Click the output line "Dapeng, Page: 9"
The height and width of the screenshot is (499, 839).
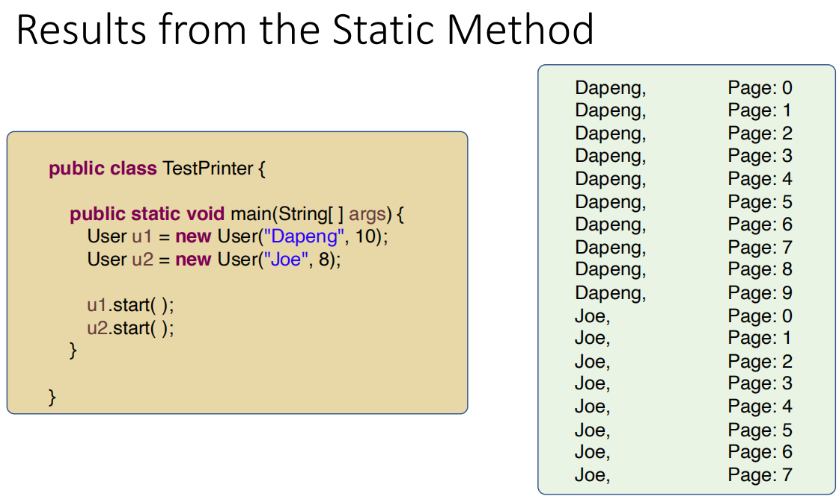tap(683, 293)
